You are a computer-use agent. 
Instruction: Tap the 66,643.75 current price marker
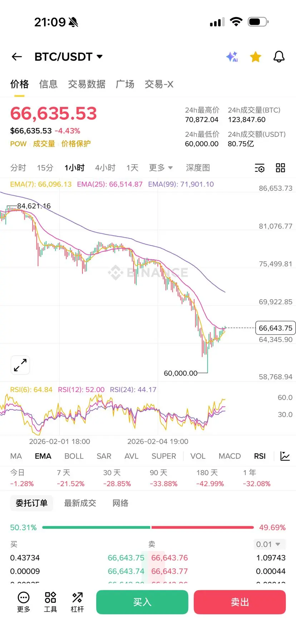[x=276, y=328]
